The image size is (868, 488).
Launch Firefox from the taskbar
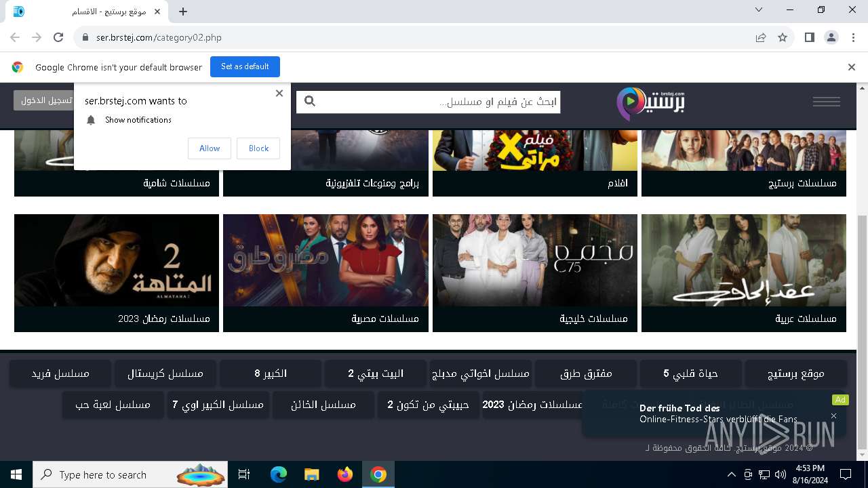point(345,474)
